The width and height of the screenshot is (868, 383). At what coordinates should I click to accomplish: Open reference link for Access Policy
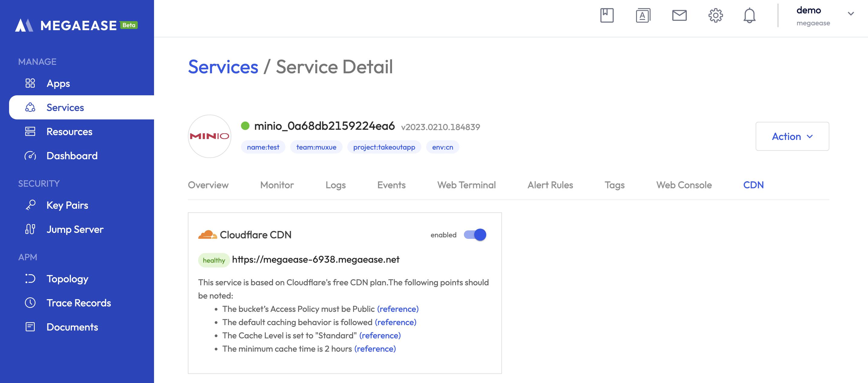[398, 309]
